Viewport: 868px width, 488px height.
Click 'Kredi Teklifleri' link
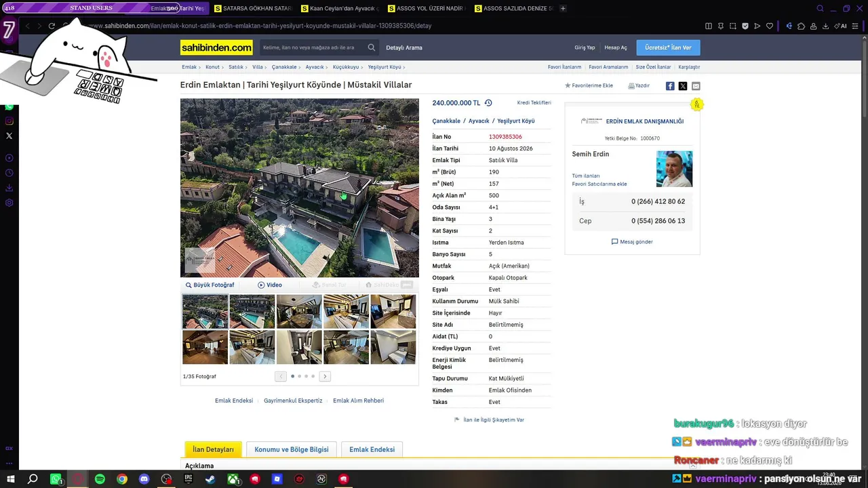(534, 103)
